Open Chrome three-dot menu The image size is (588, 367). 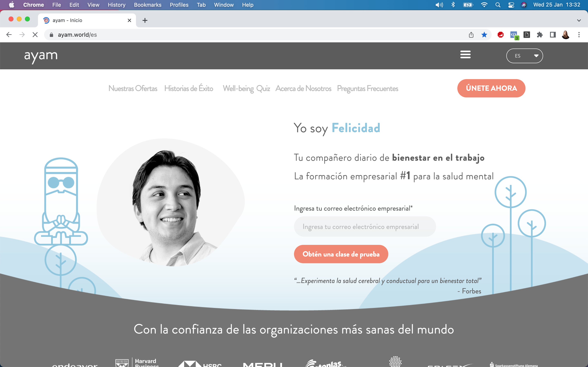pos(579,35)
